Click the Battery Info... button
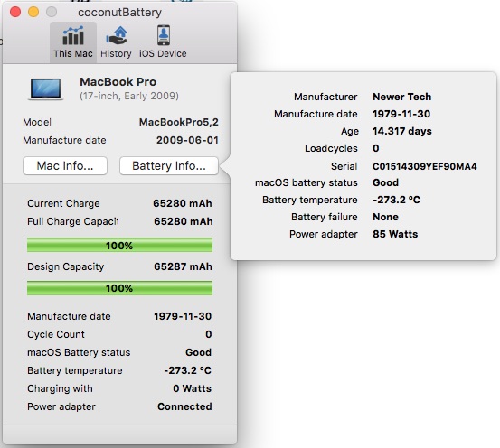The height and width of the screenshot is (448, 500). pos(169,165)
